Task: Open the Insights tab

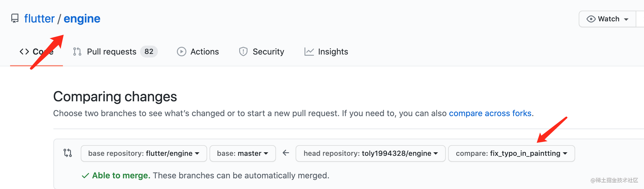Action: (x=326, y=52)
